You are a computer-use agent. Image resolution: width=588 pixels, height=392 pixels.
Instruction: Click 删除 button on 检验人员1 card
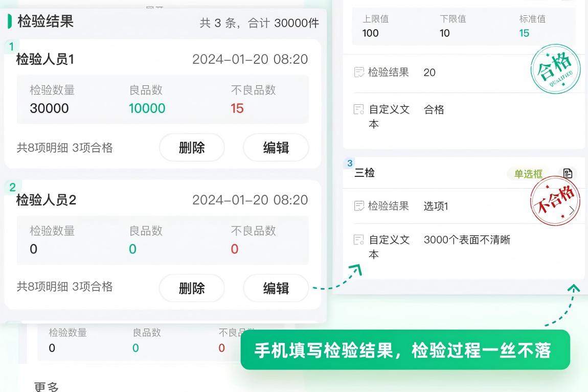click(x=192, y=147)
